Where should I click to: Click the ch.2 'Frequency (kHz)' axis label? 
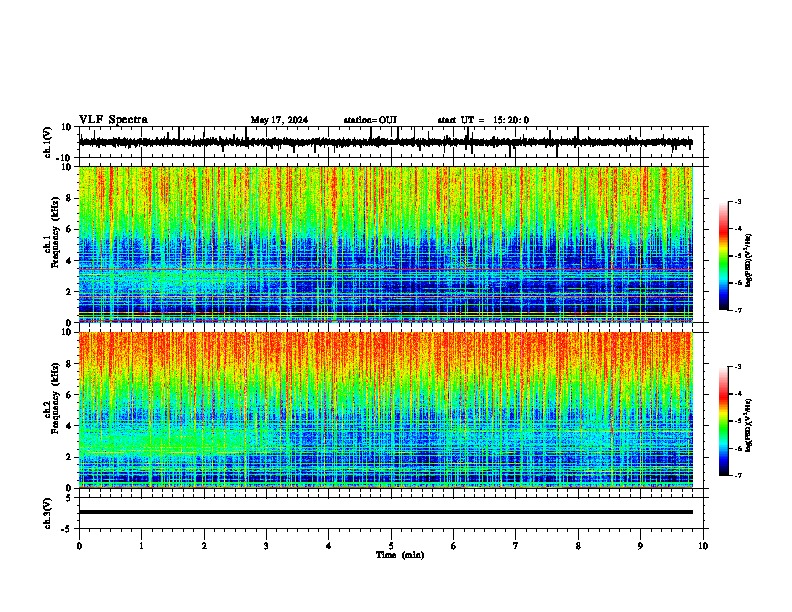point(55,398)
